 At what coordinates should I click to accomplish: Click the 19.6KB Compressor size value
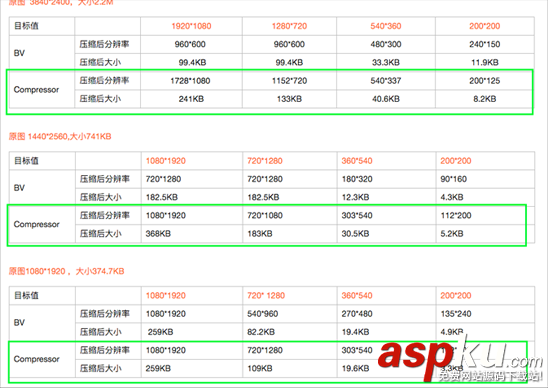(x=355, y=368)
